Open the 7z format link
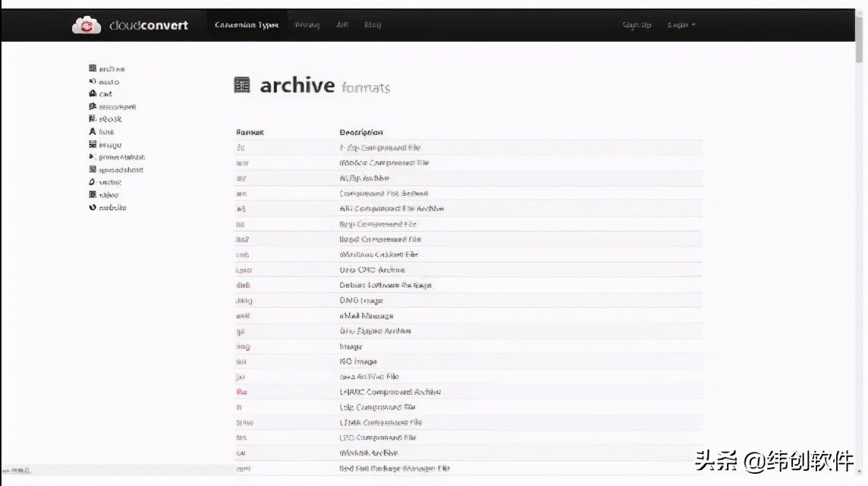The height and width of the screenshot is (486, 868). pos(241,148)
